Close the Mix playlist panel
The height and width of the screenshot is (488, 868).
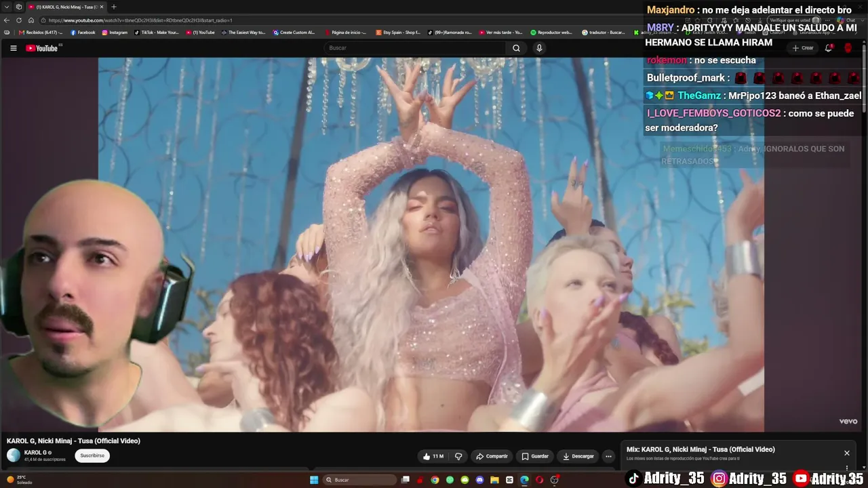pyautogui.click(x=846, y=453)
